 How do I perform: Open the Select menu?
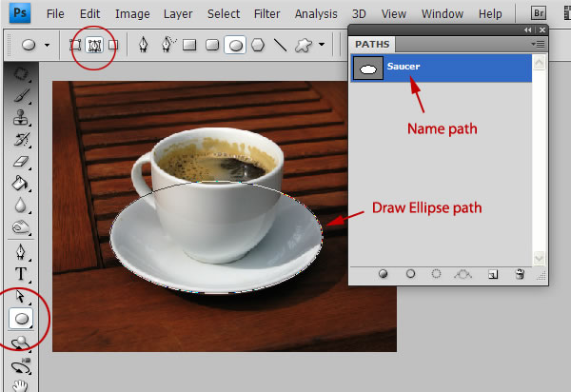[224, 14]
